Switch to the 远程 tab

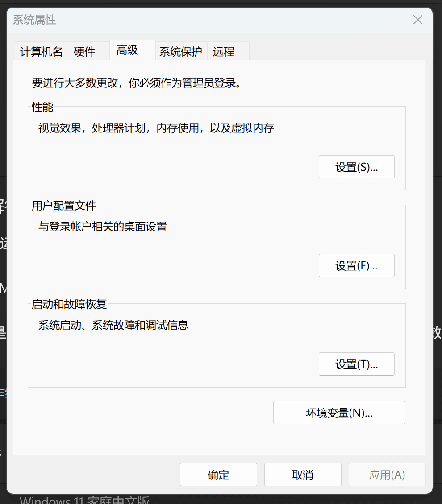click(x=224, y=52)
